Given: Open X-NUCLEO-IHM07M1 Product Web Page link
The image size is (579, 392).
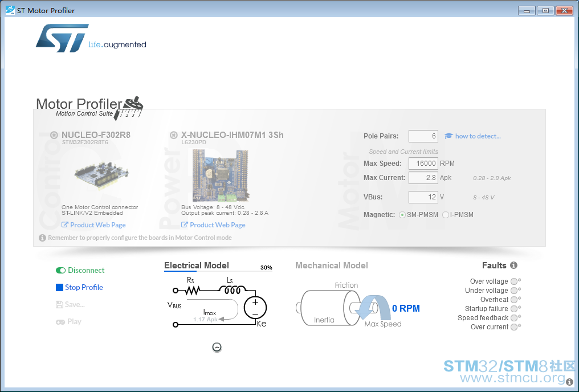Looking at the screenshot, I should 213,225.
